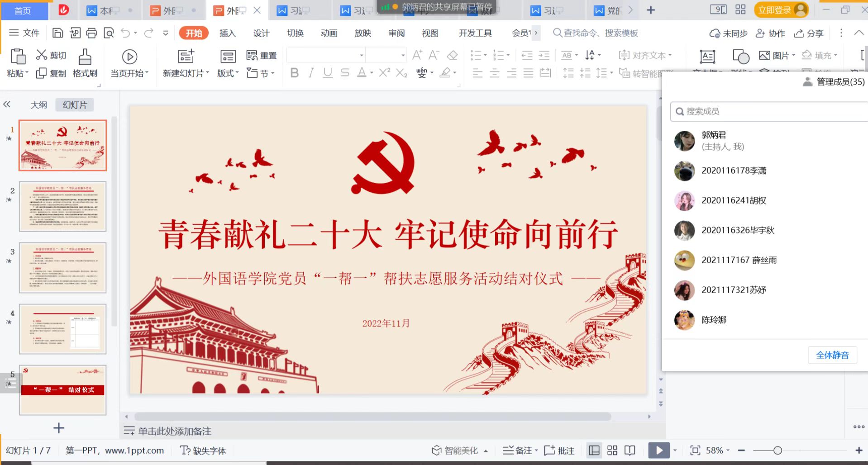Switch to 插入 ribbon tab
The image size is (868, 465).
[x=227, y=33]
